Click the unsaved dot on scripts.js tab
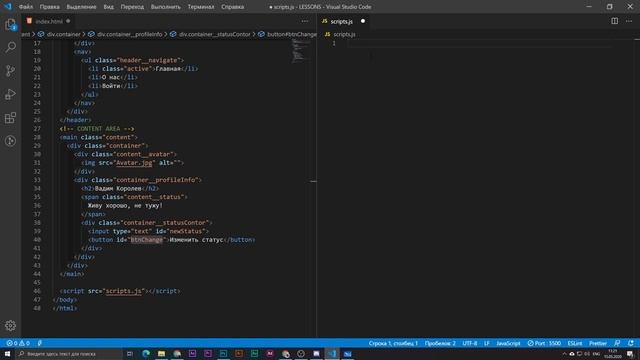 pyautogui.click(x=363, y=21)
